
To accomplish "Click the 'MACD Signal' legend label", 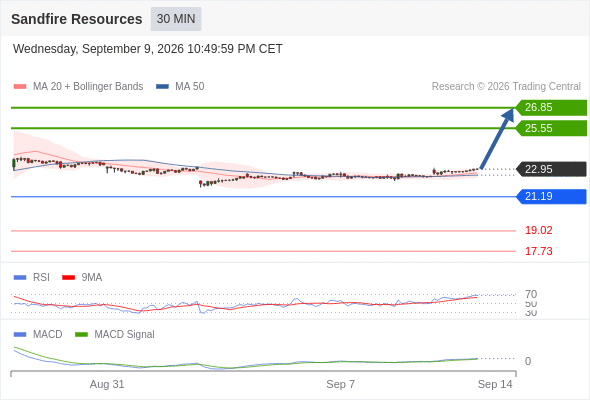I will pyautogui.click(x=124, y=335).
